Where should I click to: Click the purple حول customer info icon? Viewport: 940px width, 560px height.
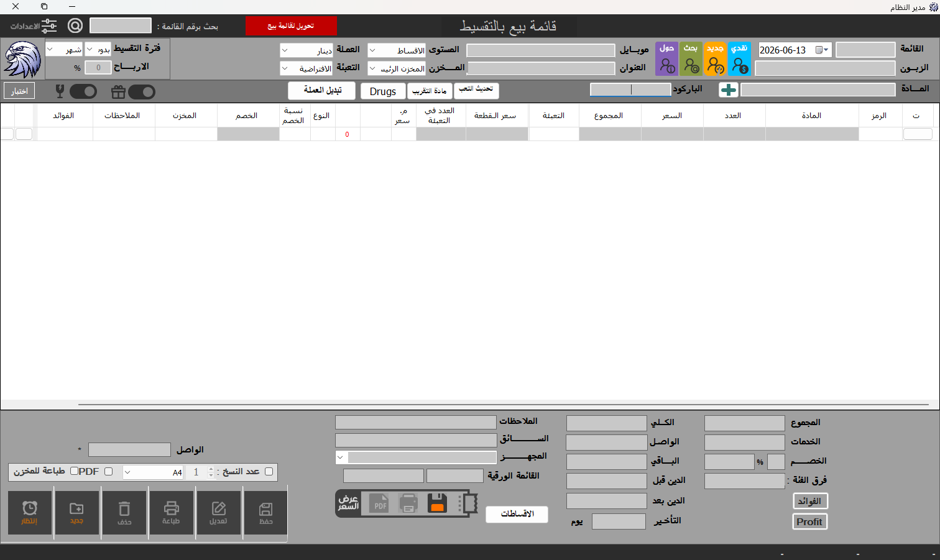click(x=667, y=59)
